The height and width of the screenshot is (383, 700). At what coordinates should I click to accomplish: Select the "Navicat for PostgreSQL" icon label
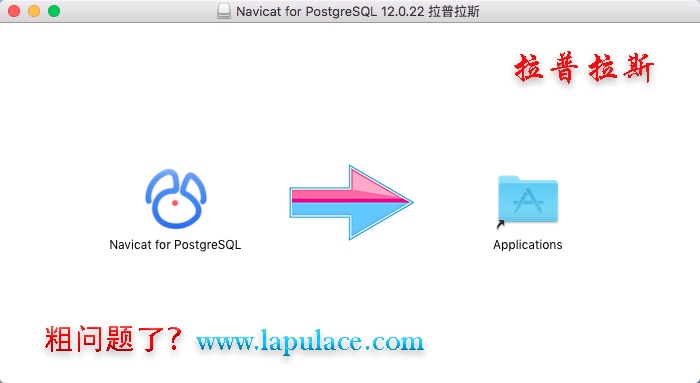pyautogui.click(x=175, y=245)
